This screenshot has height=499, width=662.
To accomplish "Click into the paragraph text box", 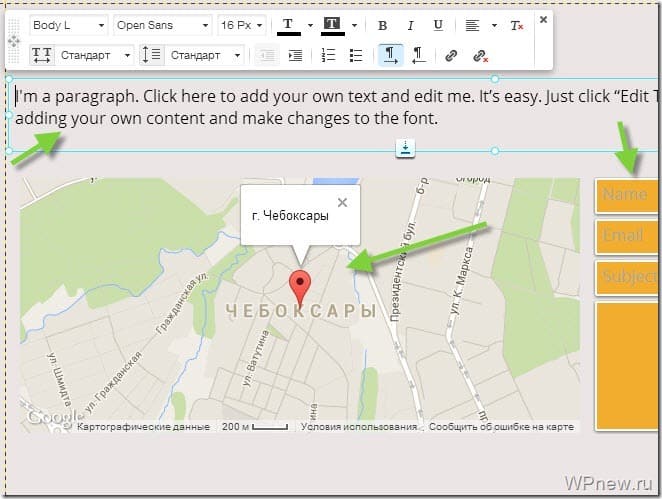I will coord(334,115).
